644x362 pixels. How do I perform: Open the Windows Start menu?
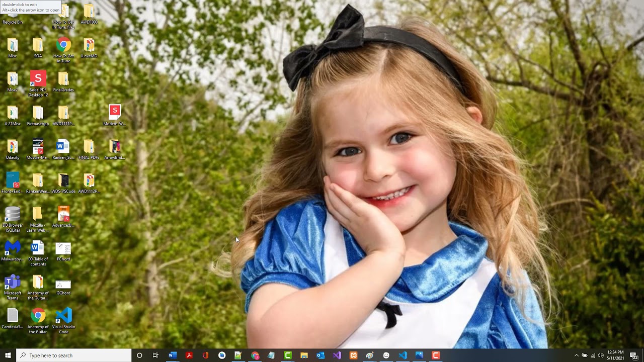[8, 355]
